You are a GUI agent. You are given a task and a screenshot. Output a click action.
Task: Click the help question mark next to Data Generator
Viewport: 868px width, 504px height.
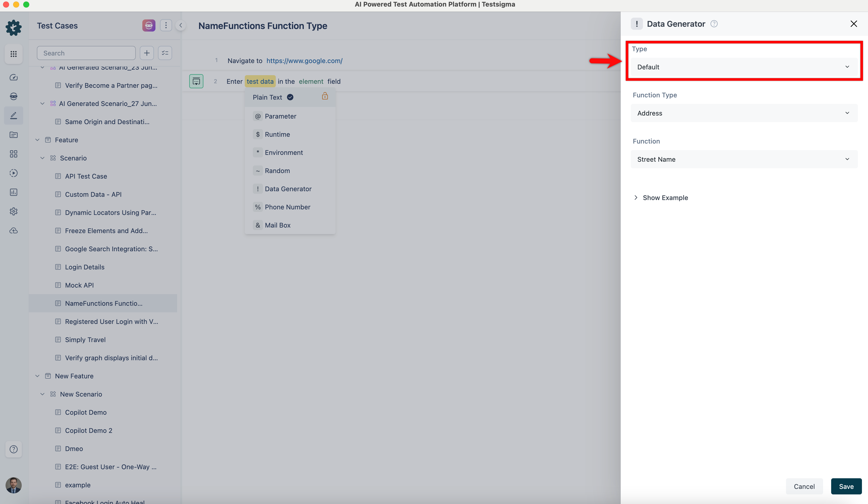point(714,24)
